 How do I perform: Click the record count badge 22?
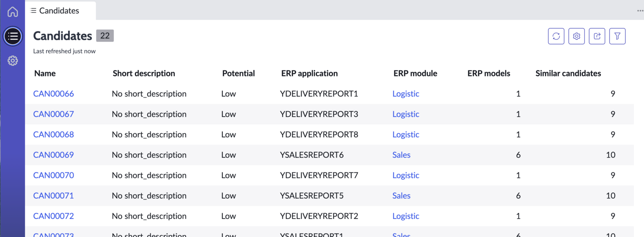coord(105,36)
